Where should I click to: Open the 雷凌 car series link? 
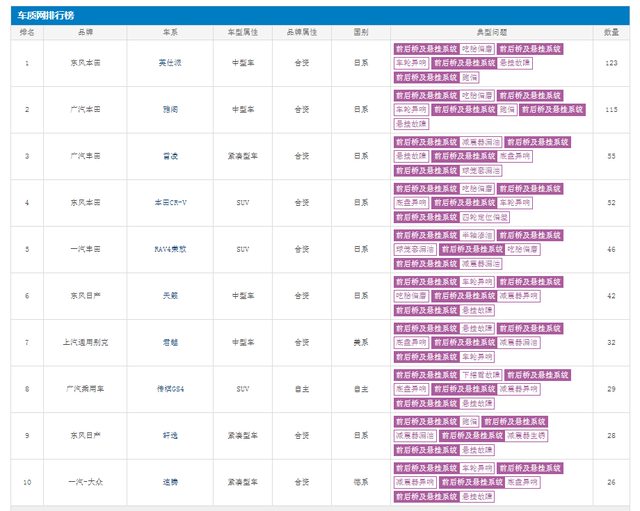coord(170,156)
